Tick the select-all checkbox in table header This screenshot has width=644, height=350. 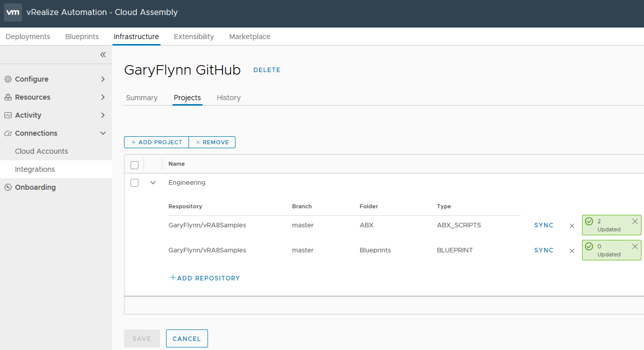[134, 165]
